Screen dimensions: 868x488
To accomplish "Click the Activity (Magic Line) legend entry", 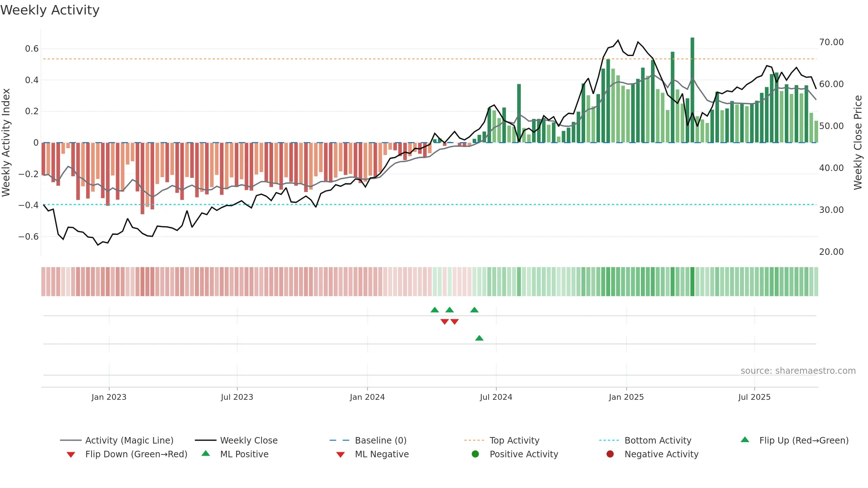I will [117, 440].
